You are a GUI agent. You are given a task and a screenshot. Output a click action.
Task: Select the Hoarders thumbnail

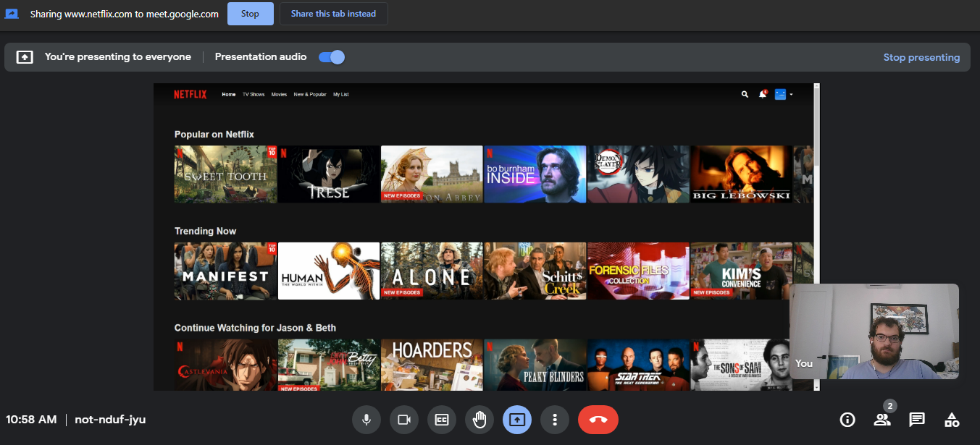(x=432, y=365)
